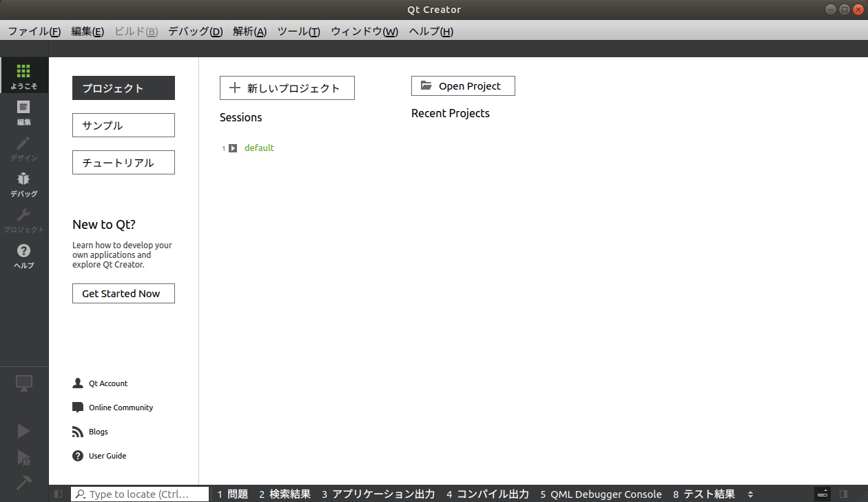Open the 5 QML Debugger Console pane
The width and height of the screenshot is (868, 502).
601,494
